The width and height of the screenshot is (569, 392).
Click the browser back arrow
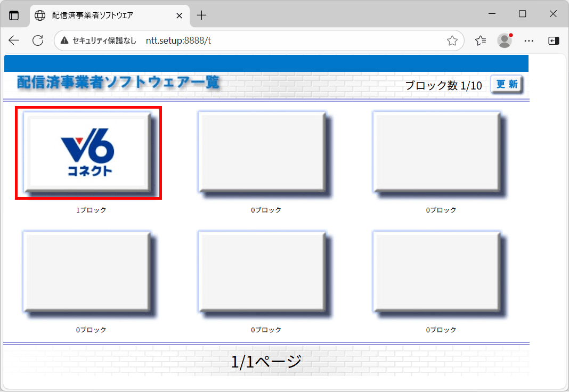14,40
